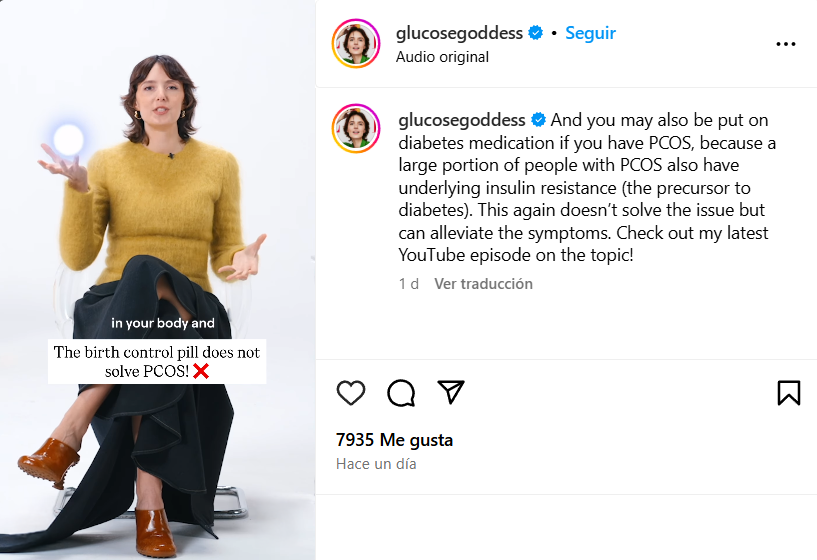This screenshot has width=817, height=560.
Task: Open the three-dot more options menu
Action: coord(786,44)
